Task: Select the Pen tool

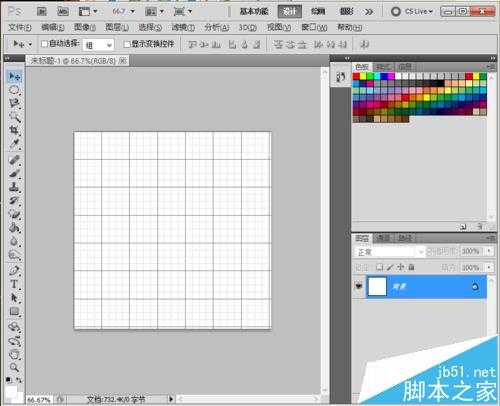Action: (x=14, y=270)
